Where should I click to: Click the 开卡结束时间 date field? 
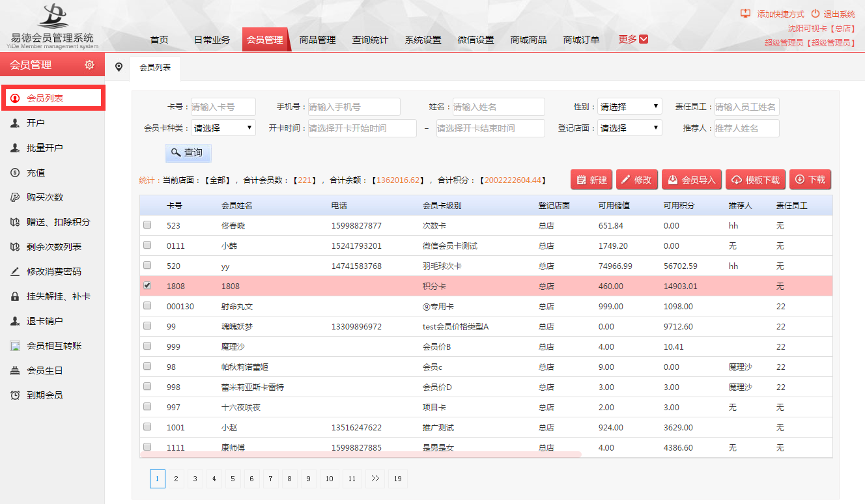pos(490,128)
